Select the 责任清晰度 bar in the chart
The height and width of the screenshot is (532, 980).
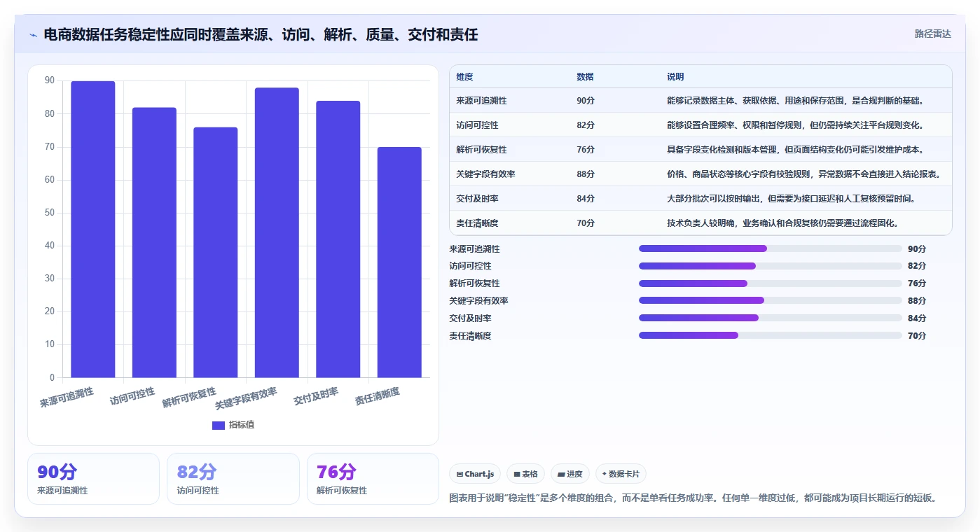coord(399,262)
